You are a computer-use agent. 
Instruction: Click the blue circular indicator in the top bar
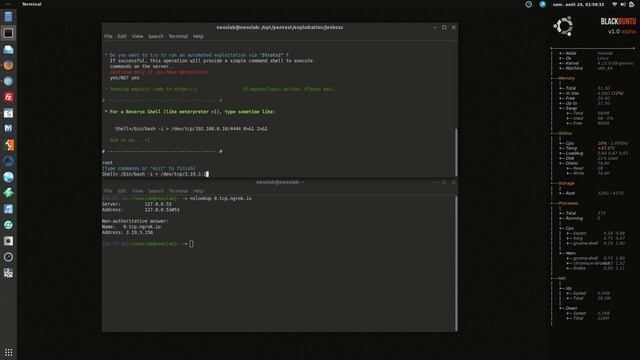tap(542, 4)
